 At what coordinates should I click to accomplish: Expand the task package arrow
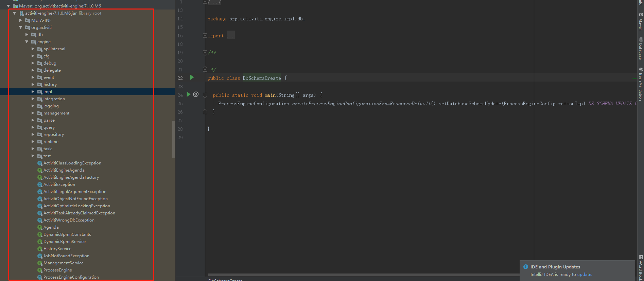[x=33, y=149]
